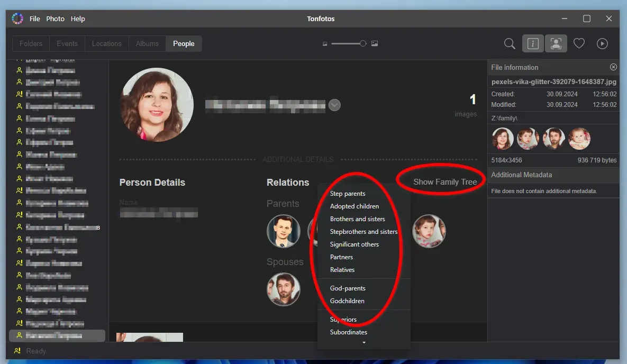Click the colorful Tonfotos logo icon
The width and height of the screenshot is (627, 364).
pos(17,18)
